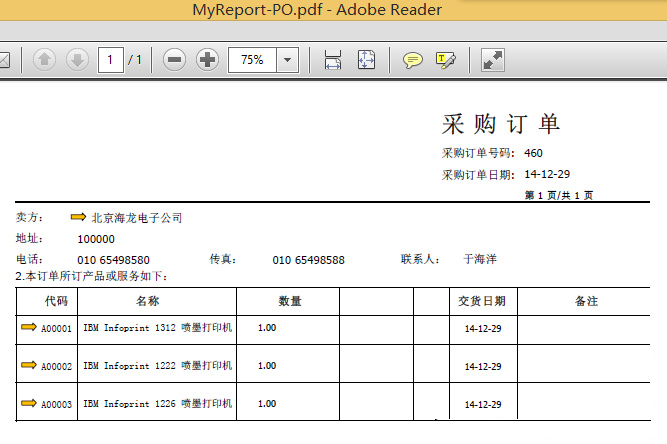The image size is (667, 444).
Task: Zoom out with the minus button
Action: (x=175, y=60)
